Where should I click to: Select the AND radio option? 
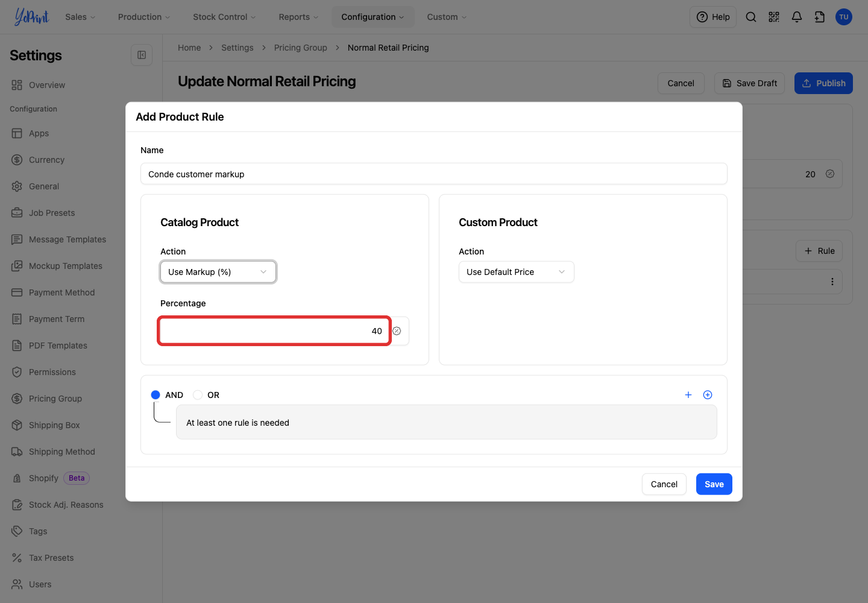(156, 395)
